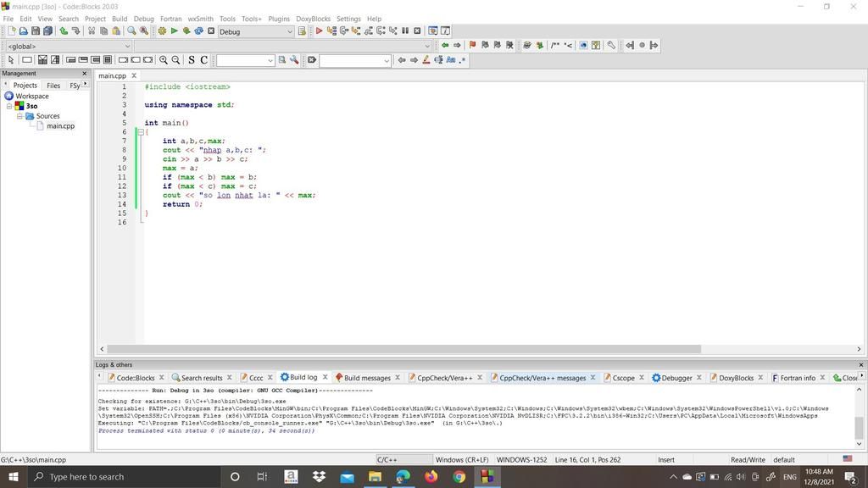Fold the main function code block

141,132
